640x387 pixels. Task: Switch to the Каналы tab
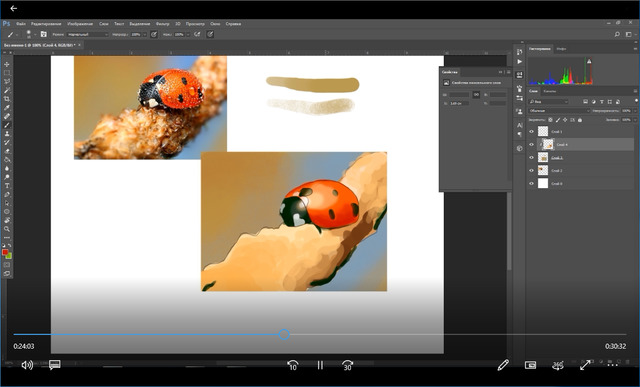(549, 91)
